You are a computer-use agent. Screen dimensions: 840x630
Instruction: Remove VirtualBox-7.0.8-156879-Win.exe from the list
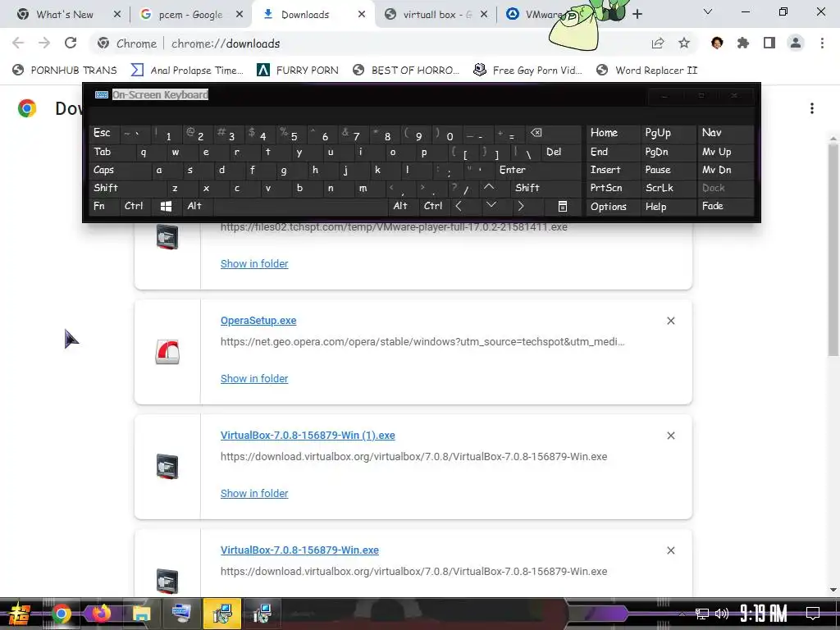tap(671, 550)
